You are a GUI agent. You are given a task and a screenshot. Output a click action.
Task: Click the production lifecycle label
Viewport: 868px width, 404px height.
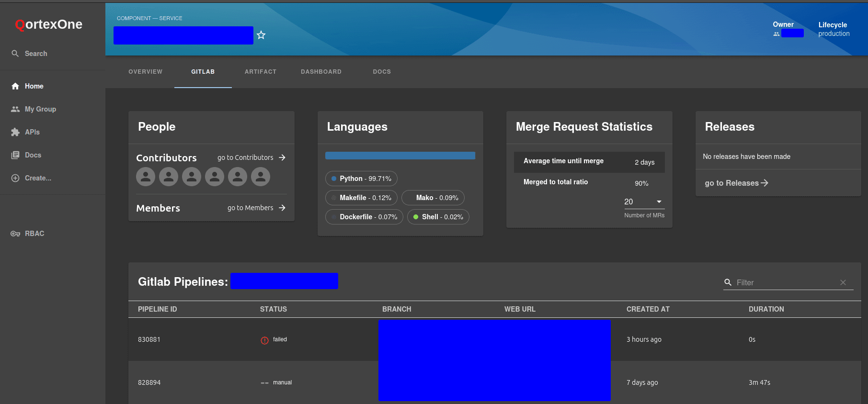834,34
